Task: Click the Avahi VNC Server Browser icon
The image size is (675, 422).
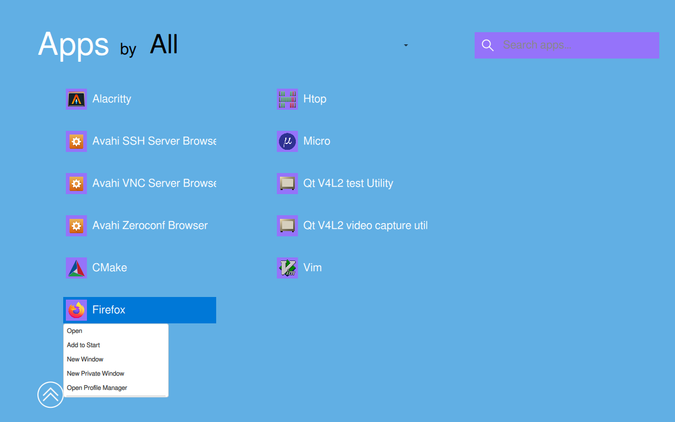Action: click(76, 183)
